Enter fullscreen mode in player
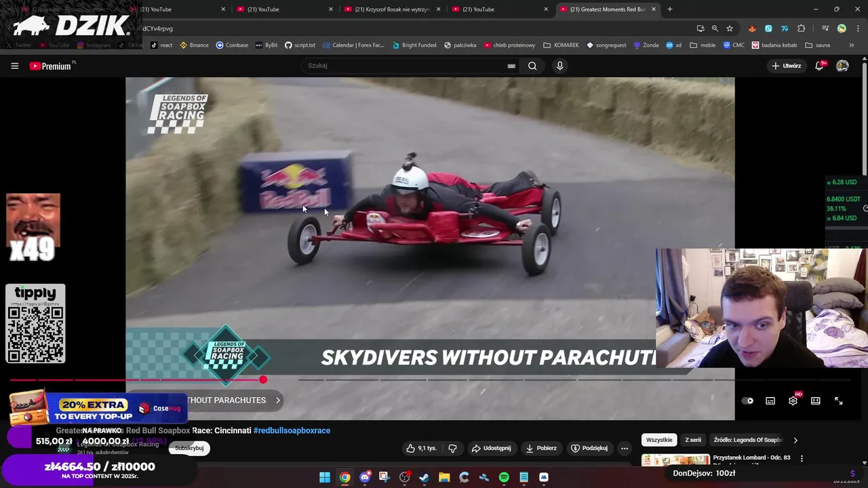Viewport: 868px width, 488px height. click(x=838, y=401)
